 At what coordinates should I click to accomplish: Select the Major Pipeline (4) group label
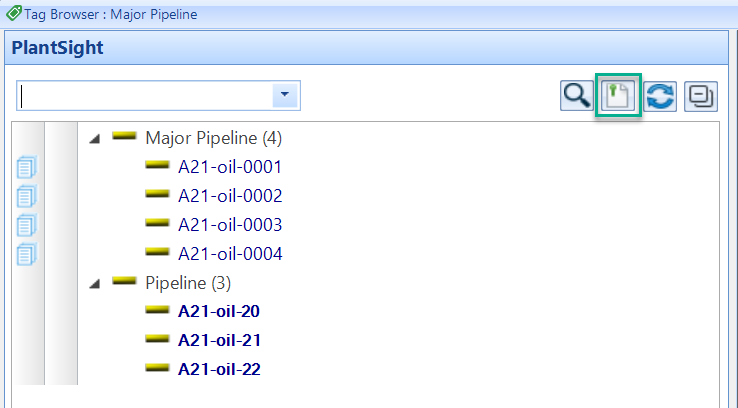pyautogui.click(x=214, y=138)
